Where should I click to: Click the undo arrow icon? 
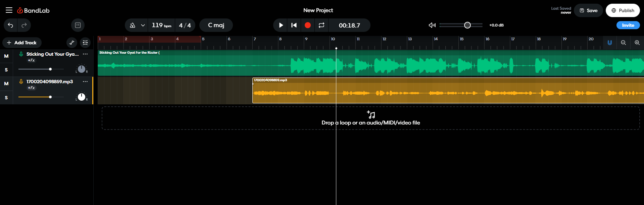point(11,25)
